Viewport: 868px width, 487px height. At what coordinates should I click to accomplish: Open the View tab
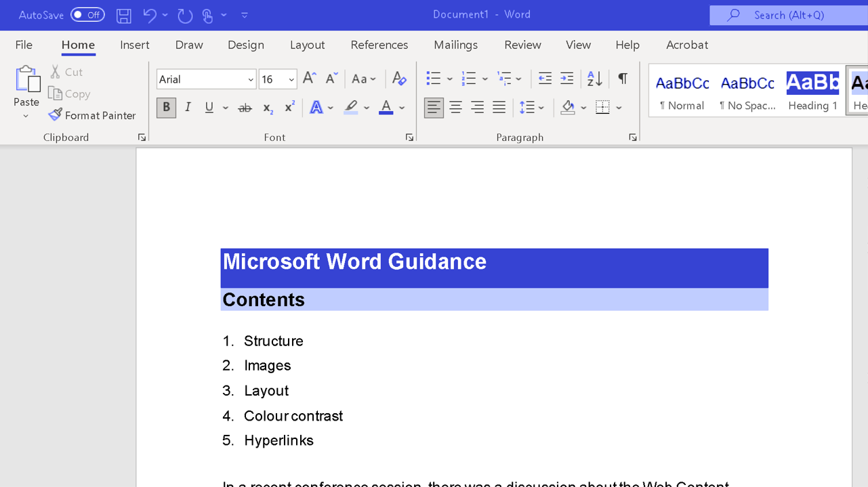[x=578, y=45]
